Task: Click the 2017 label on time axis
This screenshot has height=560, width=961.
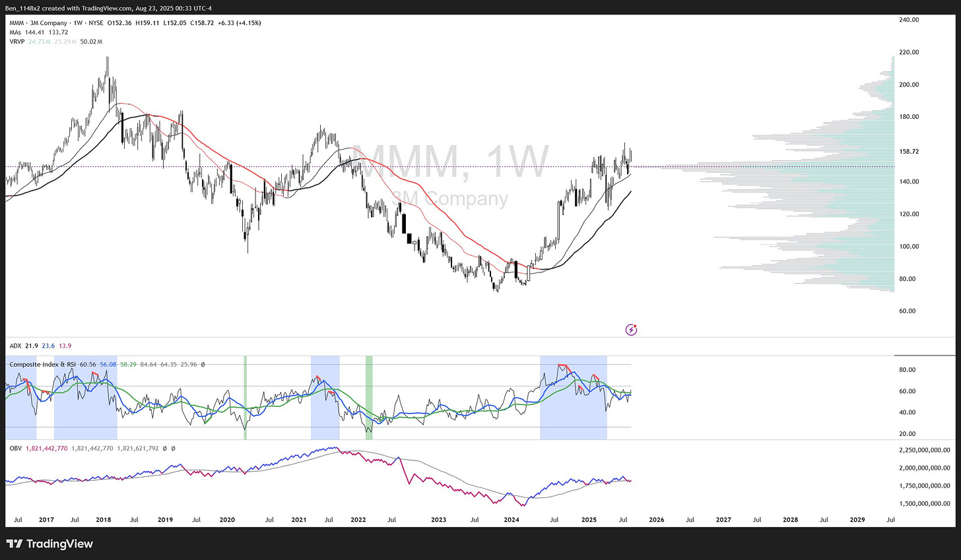Action: point(46,520)
